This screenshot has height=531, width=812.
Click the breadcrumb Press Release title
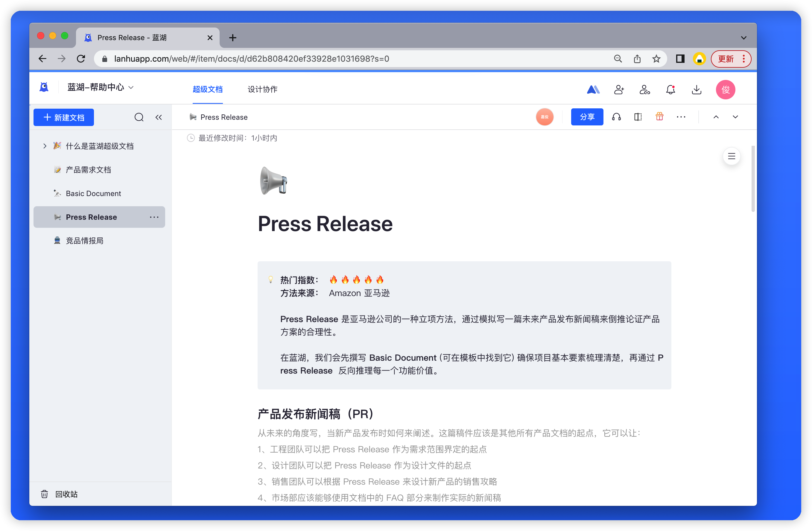[224, 117]
